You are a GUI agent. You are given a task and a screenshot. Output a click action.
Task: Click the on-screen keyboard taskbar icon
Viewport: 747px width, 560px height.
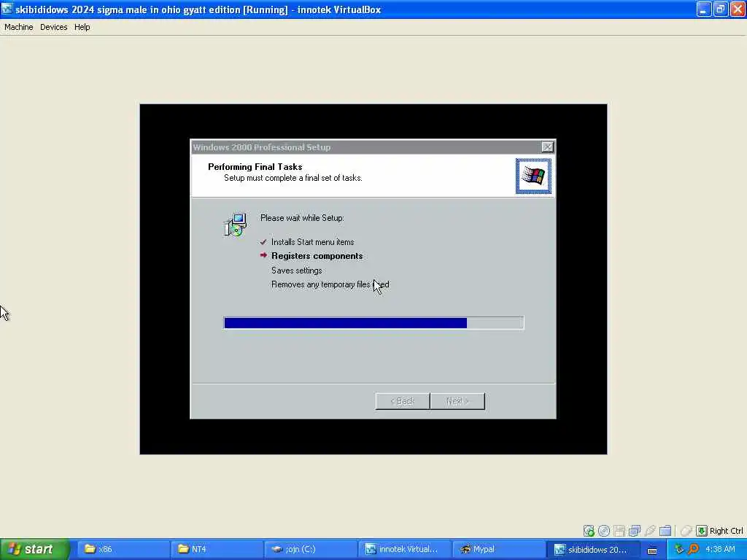[652, 550]
